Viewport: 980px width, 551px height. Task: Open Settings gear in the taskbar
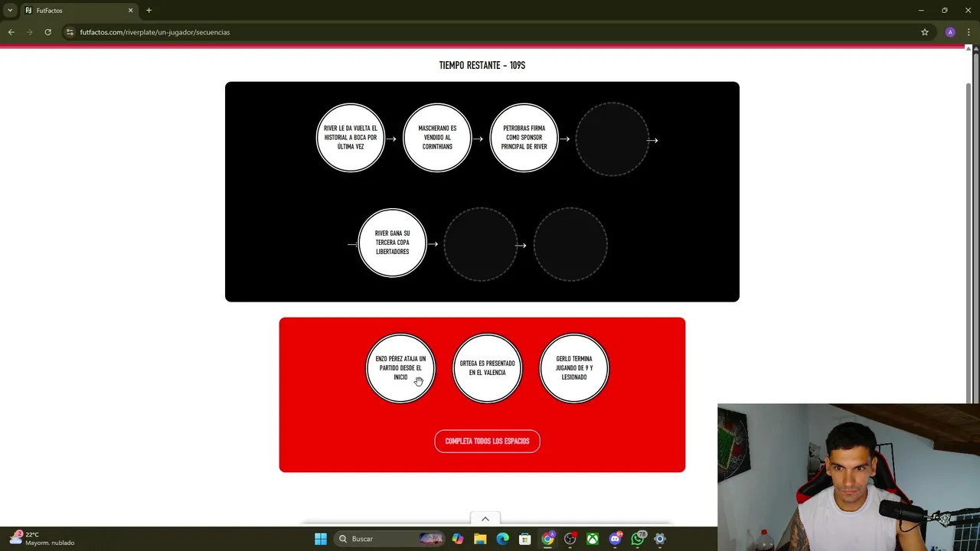[660, 539]
